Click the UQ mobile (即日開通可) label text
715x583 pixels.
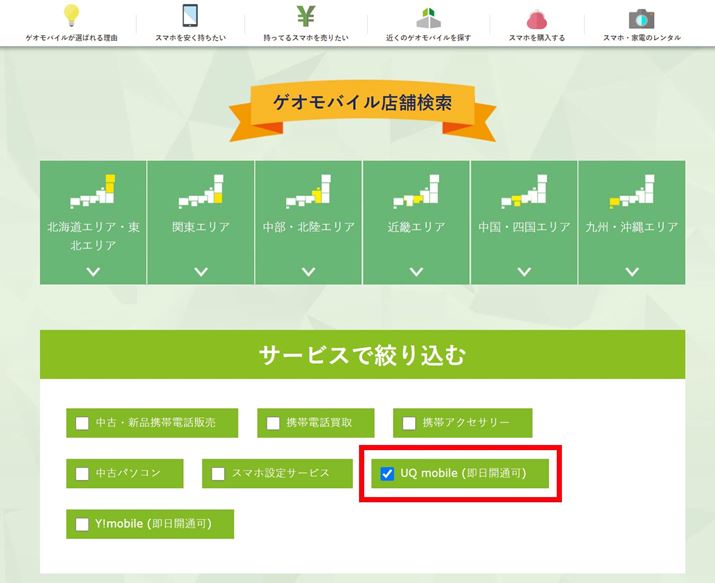pos(463,473)
